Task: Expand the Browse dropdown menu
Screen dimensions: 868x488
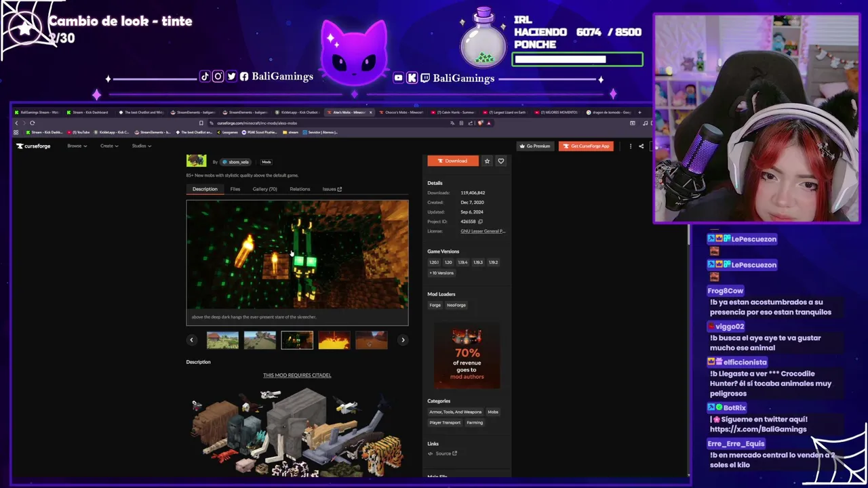Action: click(x=77, y=146)
